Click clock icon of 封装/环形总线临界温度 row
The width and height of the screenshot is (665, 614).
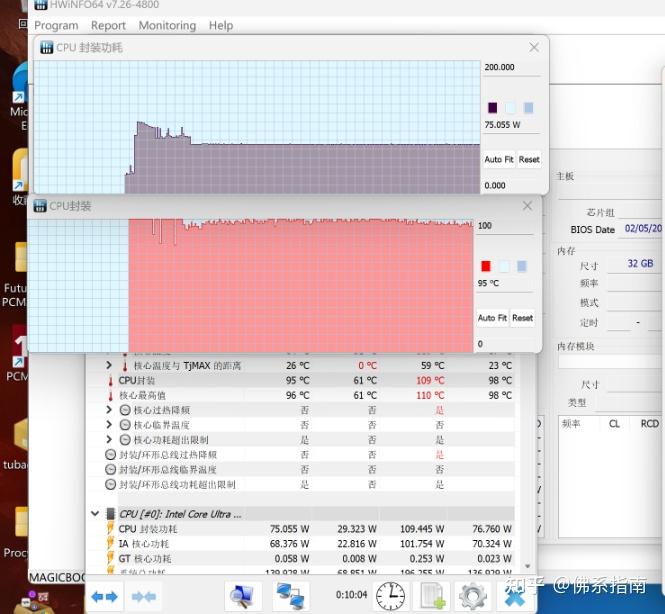(110, 469)
